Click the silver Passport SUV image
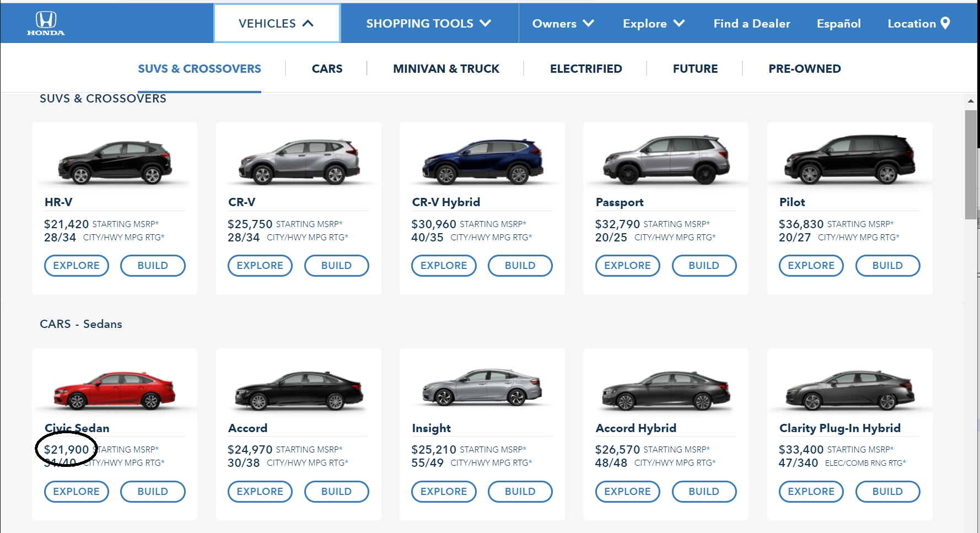The height and width of the screenshot is (533, 980). click(666, 159)
